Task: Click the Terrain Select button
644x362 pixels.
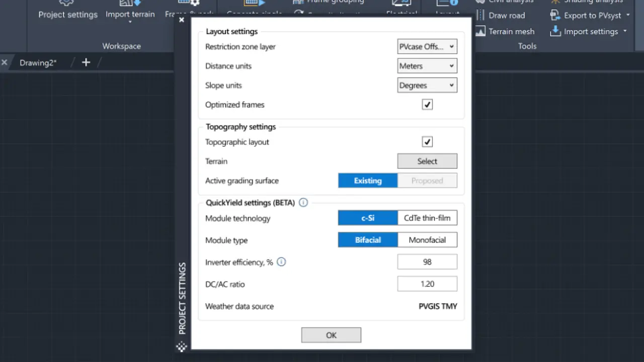Action: [427, 161]
